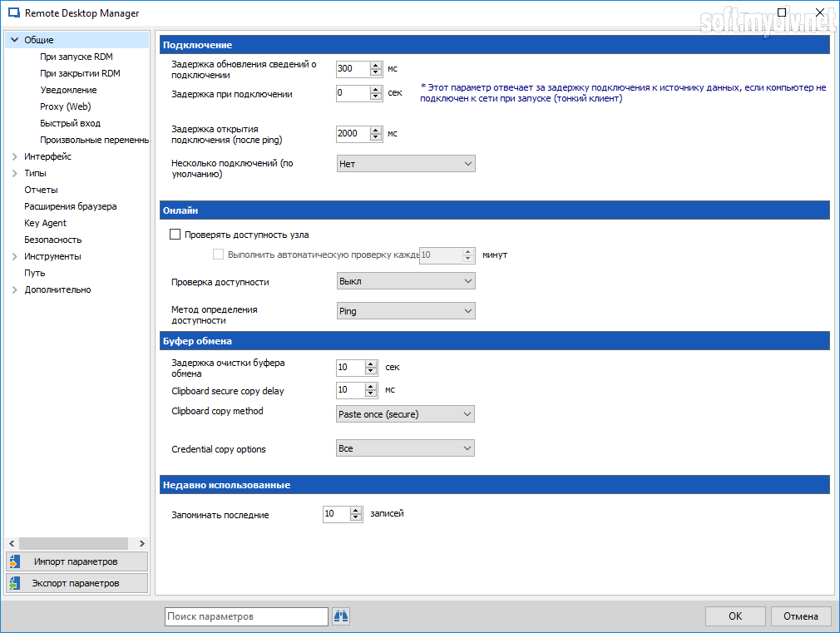Decrease the Задержка при подключении value
The width and height of the screenshot is (840, 633).
point(376,96)
